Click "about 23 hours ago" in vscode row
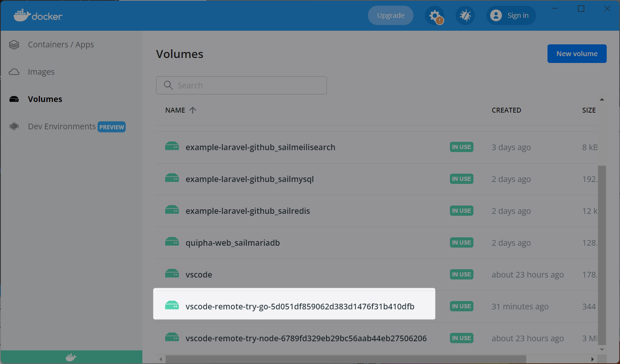 [528, 275]
